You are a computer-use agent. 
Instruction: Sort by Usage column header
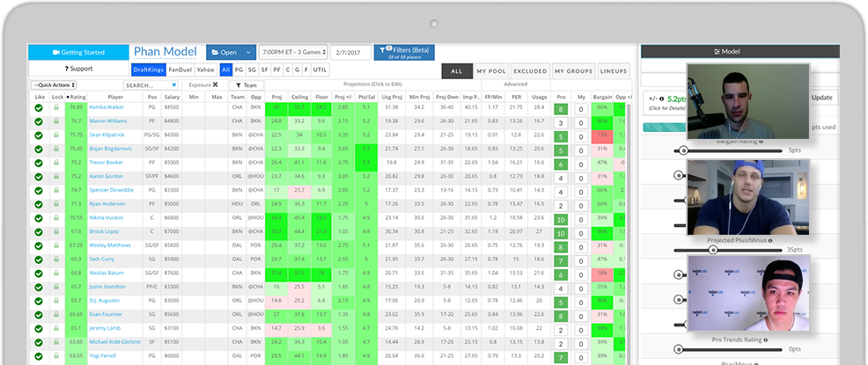(x=539, y=97)
